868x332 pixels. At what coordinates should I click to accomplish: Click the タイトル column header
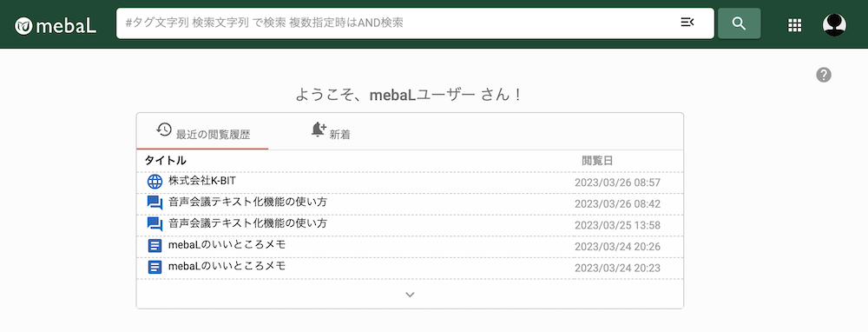[x=166, y=161]
